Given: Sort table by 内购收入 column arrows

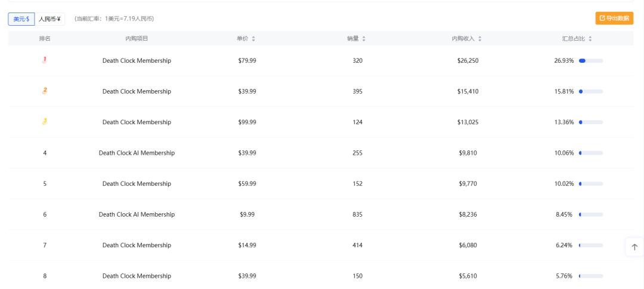Looking at the screenshot, I should coord(479,39).
